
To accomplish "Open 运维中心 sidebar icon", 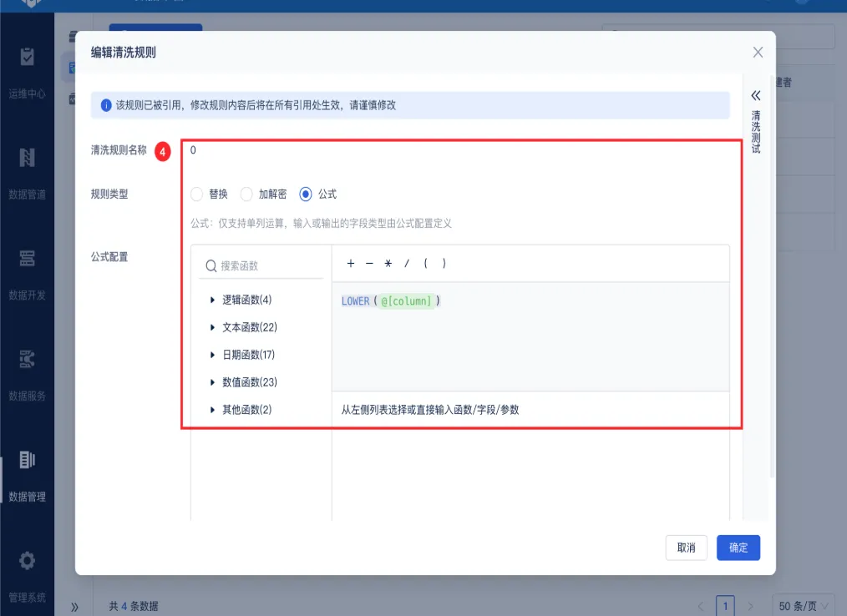I will point(27,57).
